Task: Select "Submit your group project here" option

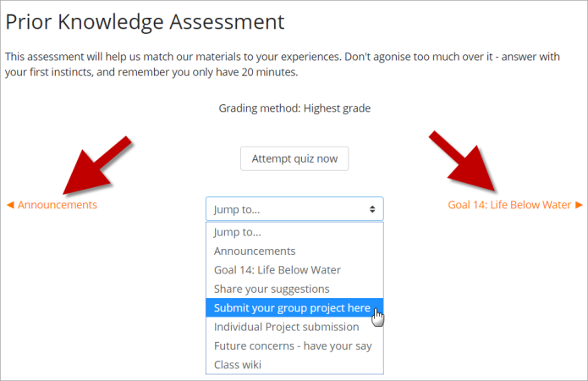Action: (294, 308)
